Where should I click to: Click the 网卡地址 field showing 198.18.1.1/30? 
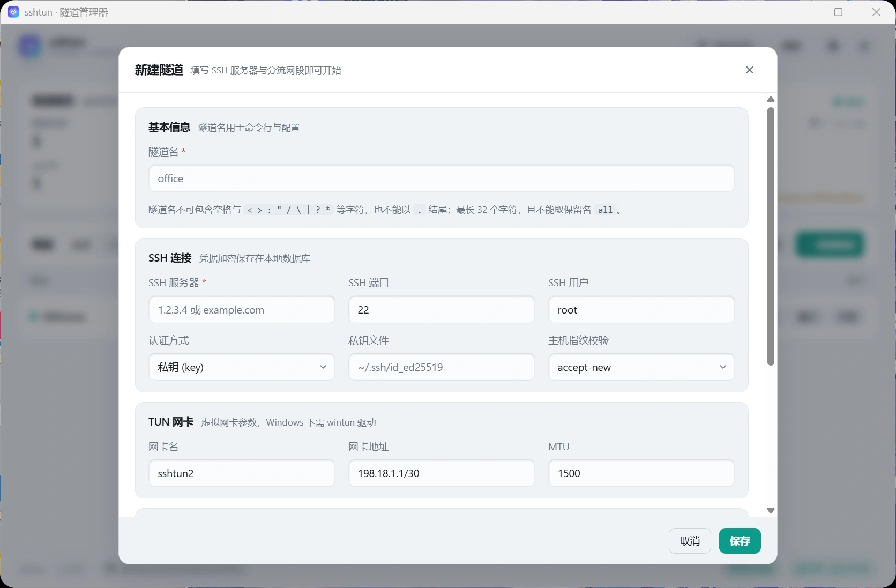coord(442,473)
